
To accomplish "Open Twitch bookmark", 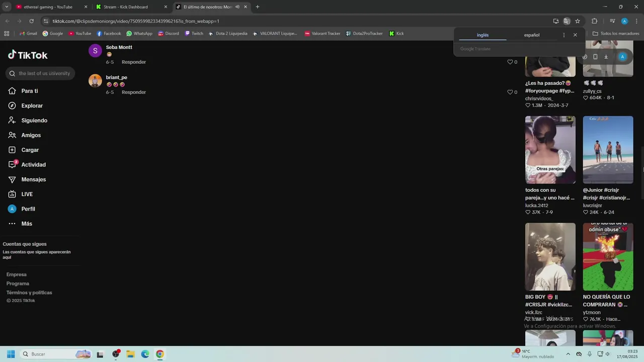I will click(194, 34).
